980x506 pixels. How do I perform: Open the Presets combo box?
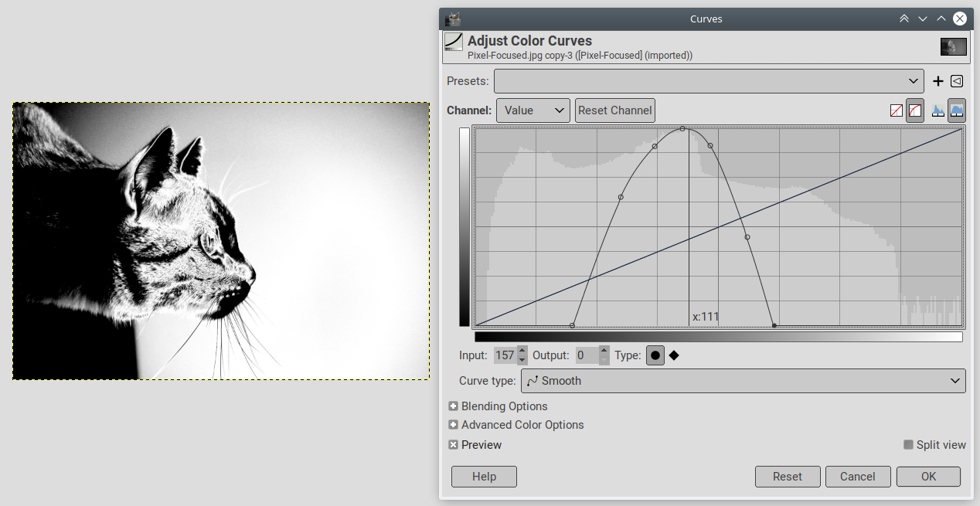point(709,81)
